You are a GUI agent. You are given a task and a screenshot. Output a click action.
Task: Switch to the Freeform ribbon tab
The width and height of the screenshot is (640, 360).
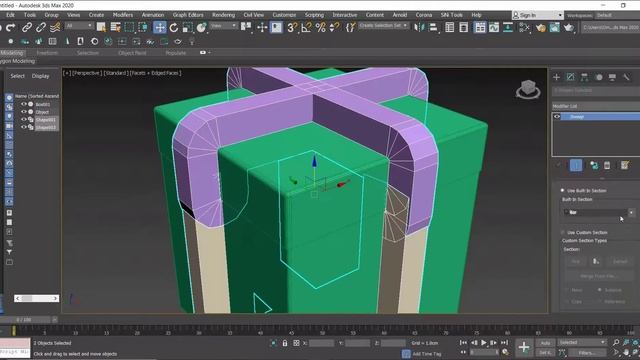point(47,53)
